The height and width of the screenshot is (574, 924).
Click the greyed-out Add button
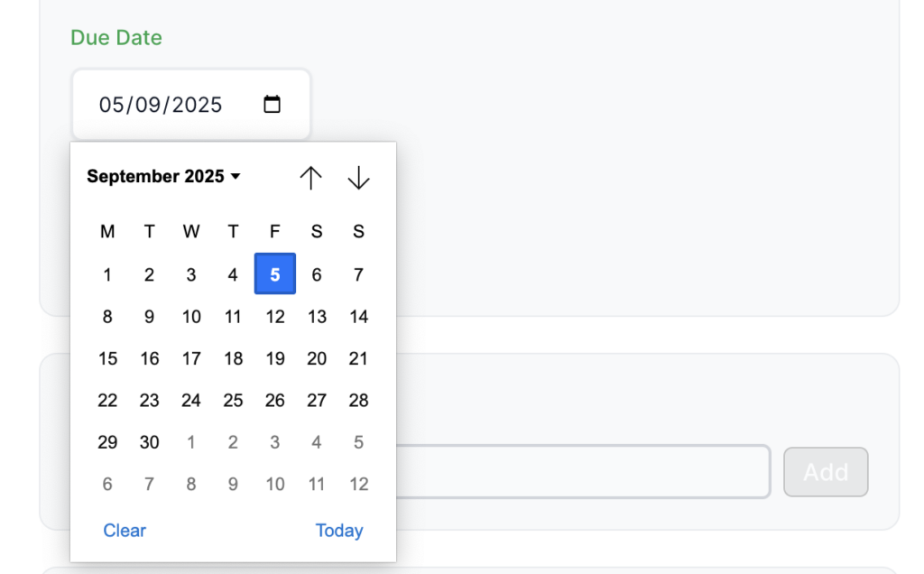coord(825,472)
